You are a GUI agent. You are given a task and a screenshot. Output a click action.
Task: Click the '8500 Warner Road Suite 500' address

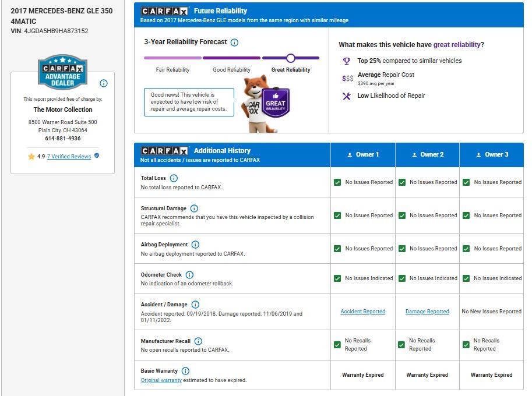(63, 122)
